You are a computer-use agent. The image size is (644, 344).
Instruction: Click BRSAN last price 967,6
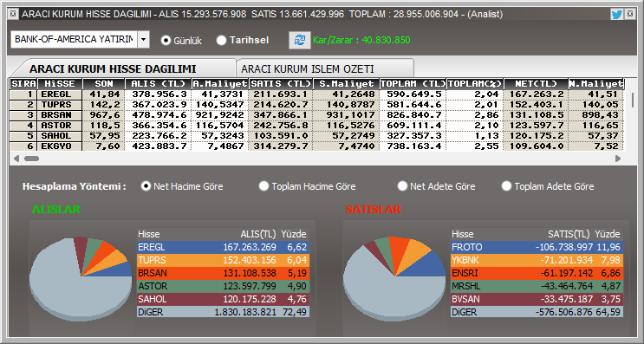click(104, 115)
